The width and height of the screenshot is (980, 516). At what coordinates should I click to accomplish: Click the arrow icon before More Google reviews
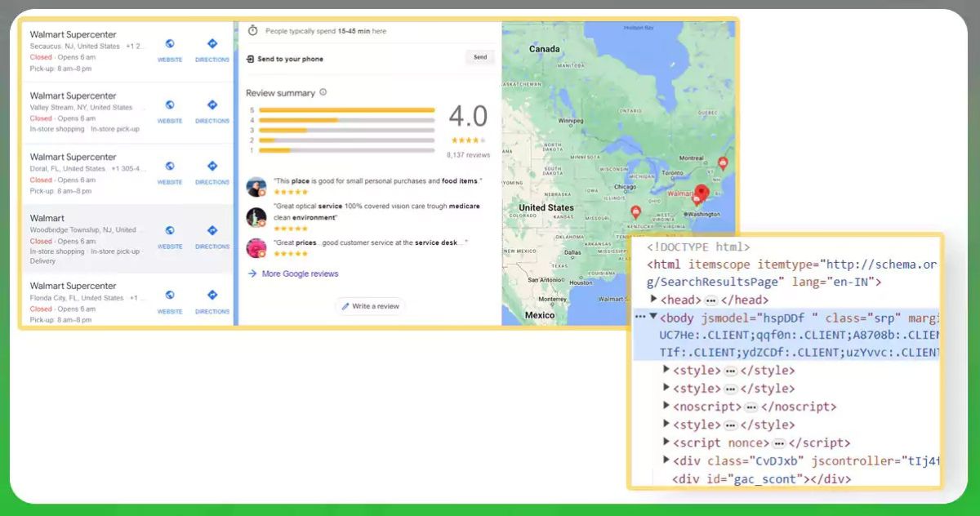[252, 274]
